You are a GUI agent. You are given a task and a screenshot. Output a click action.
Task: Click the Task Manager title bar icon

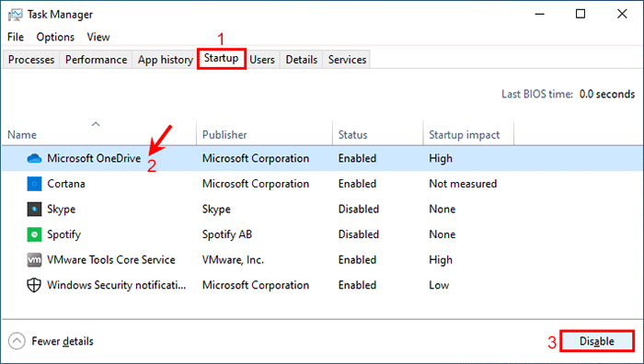(16, 15)
